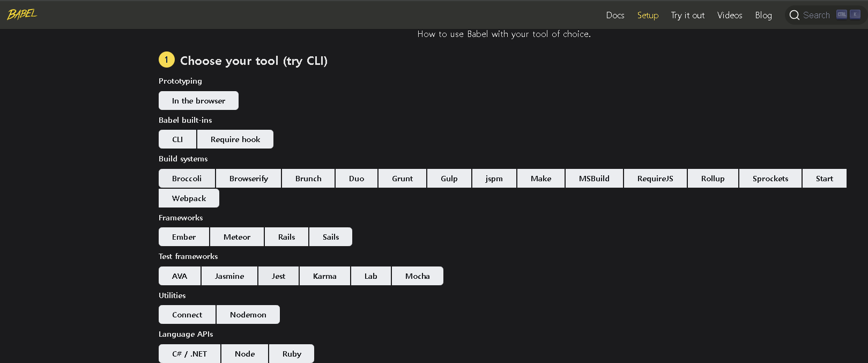Select the RequireJS option

tap(655, 179)
